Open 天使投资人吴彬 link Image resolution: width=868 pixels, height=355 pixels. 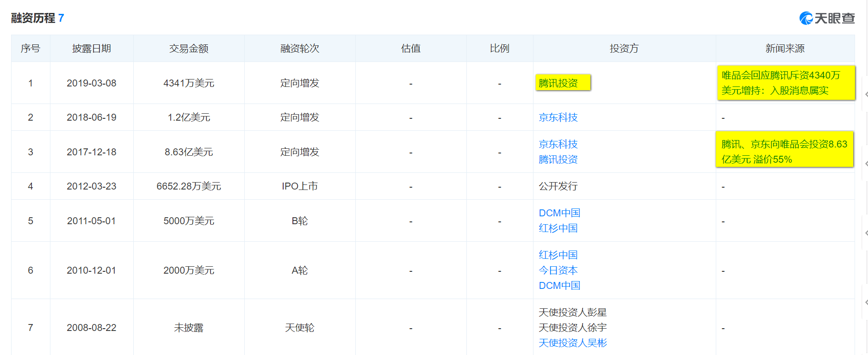coord(573,343)
